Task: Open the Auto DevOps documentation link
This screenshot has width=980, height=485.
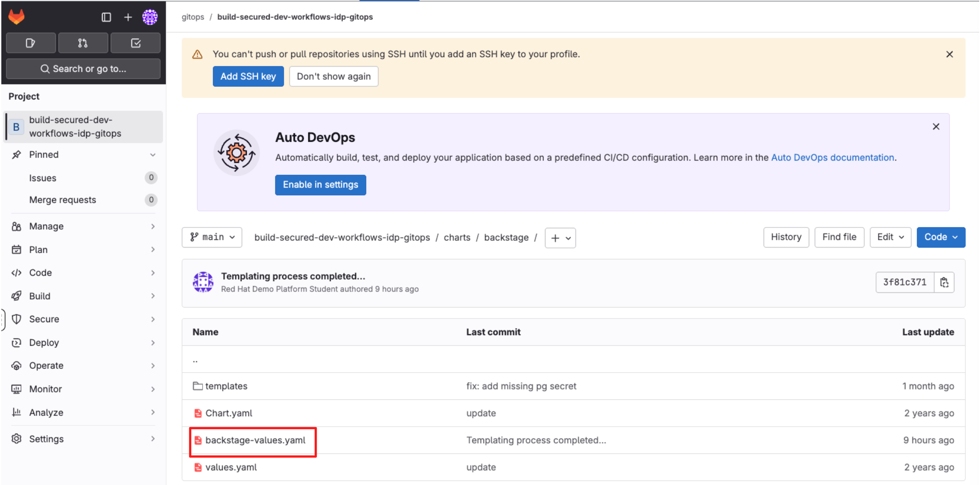Action: point(832,157)
